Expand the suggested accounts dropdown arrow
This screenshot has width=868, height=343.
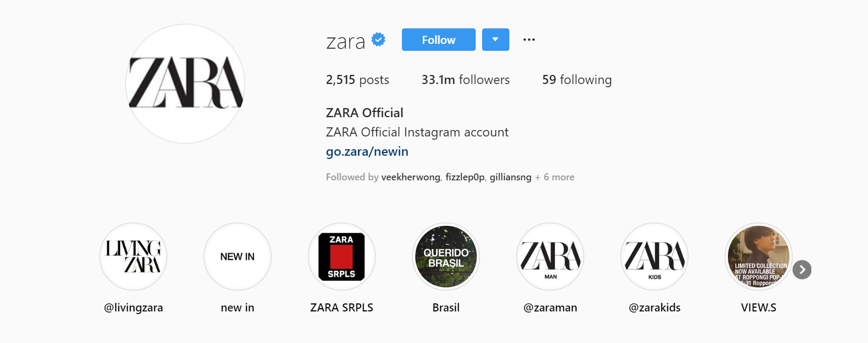click(x=495, y=40)
